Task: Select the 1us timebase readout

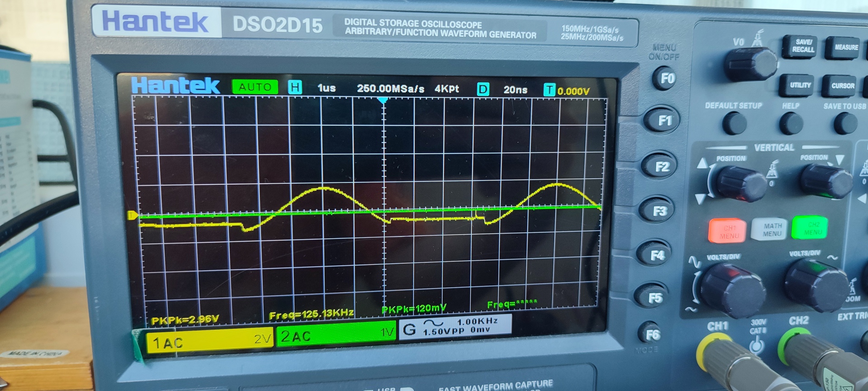Action: pos(326,88)
